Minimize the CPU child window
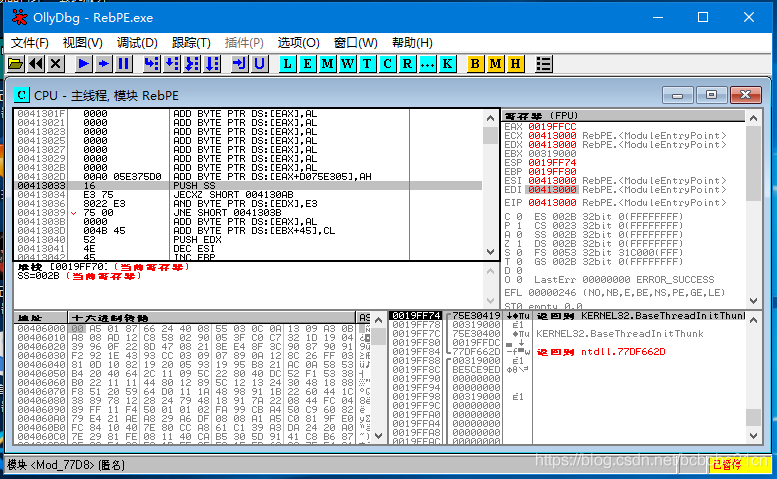 (677, 95)
